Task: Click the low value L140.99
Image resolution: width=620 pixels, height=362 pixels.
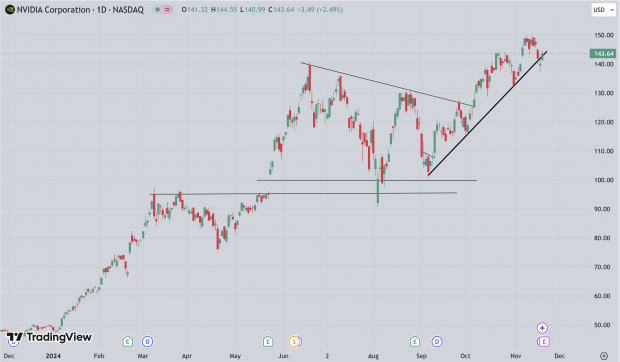Action: pyautogui.click(x=252, y=9)
